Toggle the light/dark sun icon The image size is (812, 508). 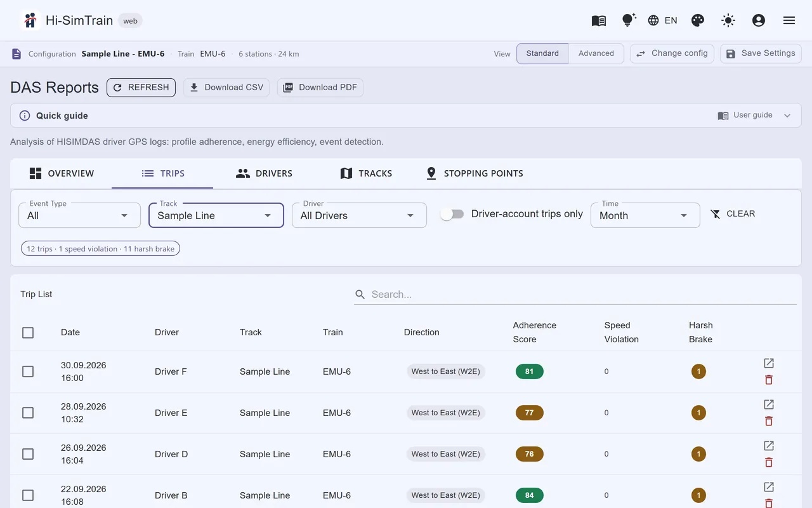coord(728,20)
